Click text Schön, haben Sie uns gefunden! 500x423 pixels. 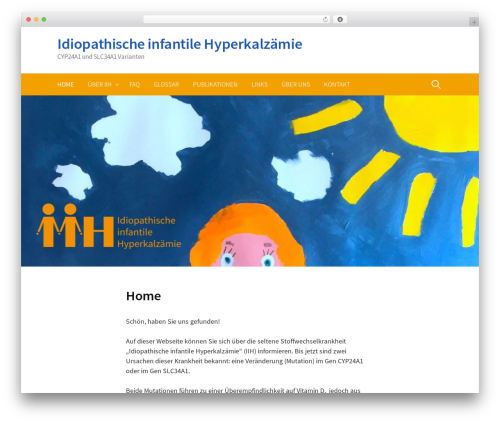173,322
